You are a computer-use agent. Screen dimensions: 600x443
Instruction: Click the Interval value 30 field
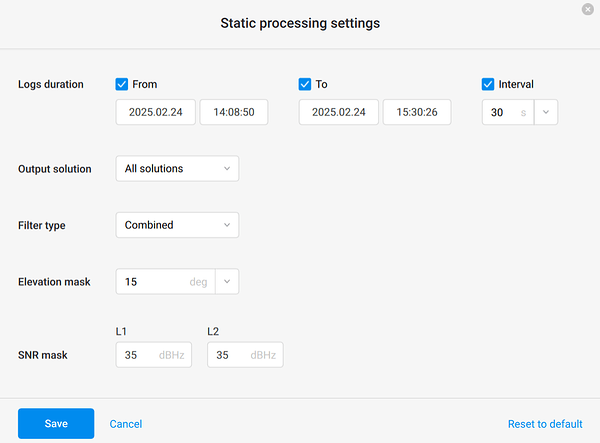[x=508, y=112]
